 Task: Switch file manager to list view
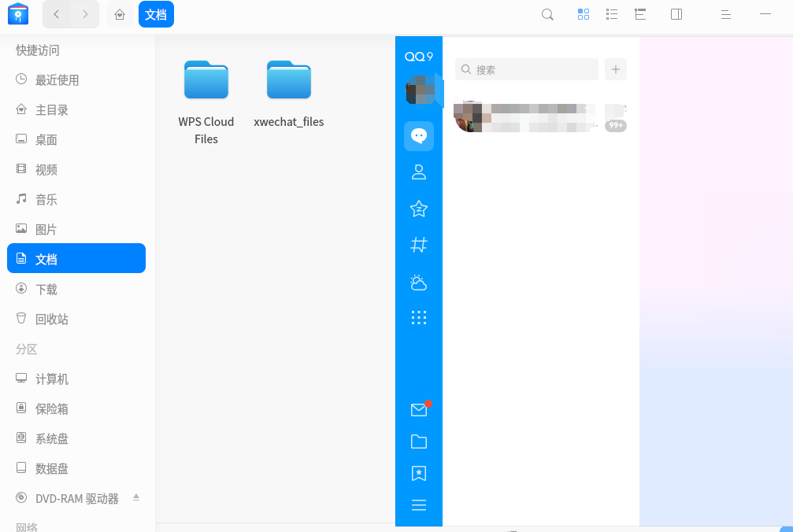612,15
